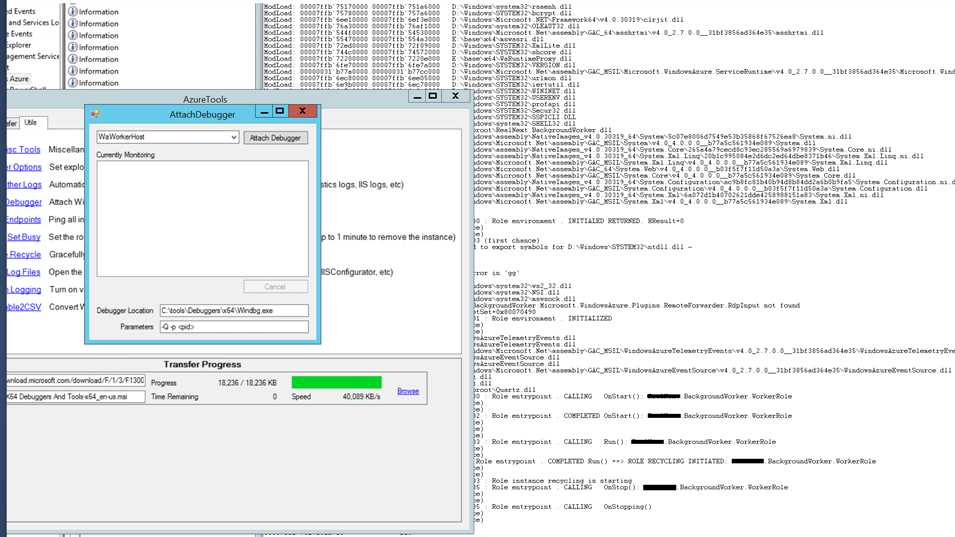Viewport: 955px width, 537px height.
Task: Focus the Debugger Location path field
Action: (234, 311)
